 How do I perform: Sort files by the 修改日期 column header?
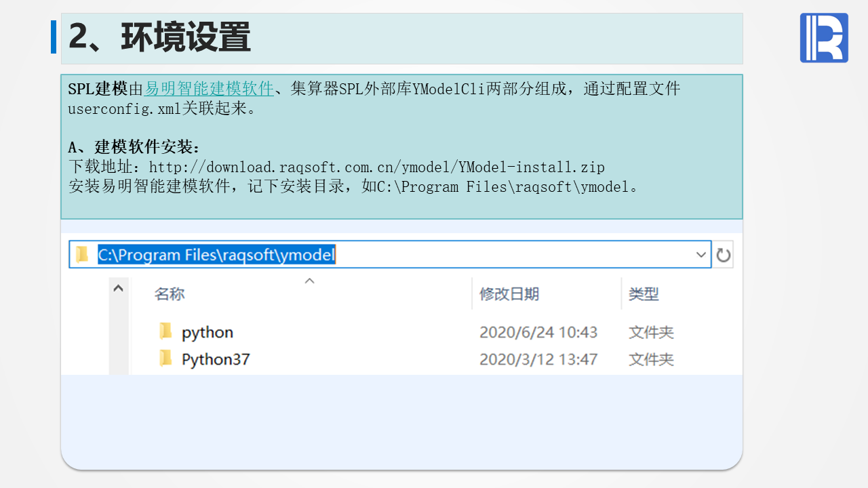coord(509,294)
